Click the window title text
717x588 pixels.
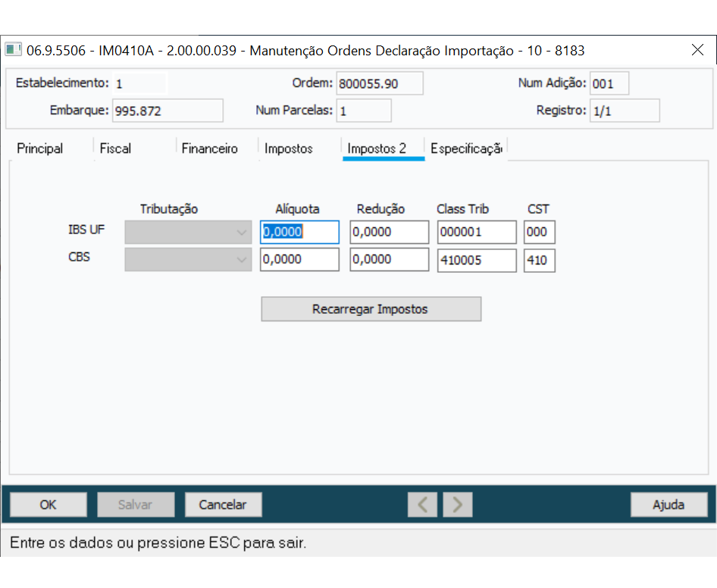[305, 50]
